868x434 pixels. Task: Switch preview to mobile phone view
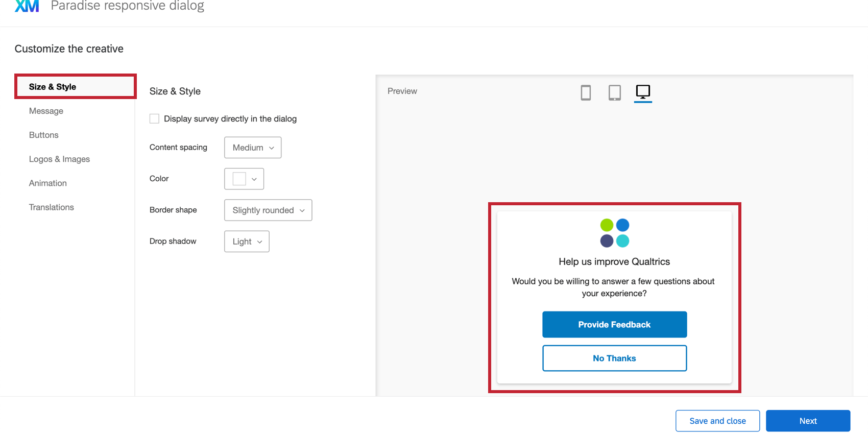click(x=586, y=92)
